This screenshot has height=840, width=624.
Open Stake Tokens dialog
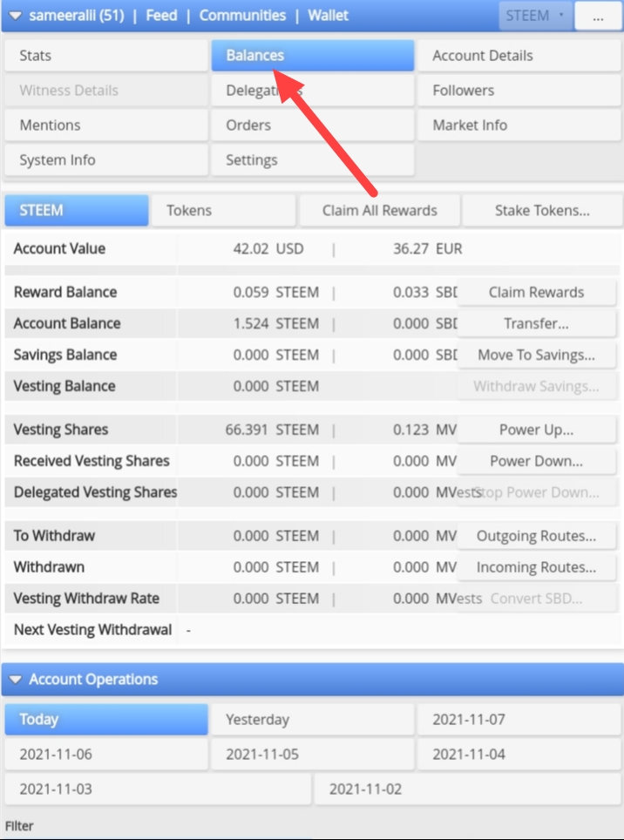[542, 210]
